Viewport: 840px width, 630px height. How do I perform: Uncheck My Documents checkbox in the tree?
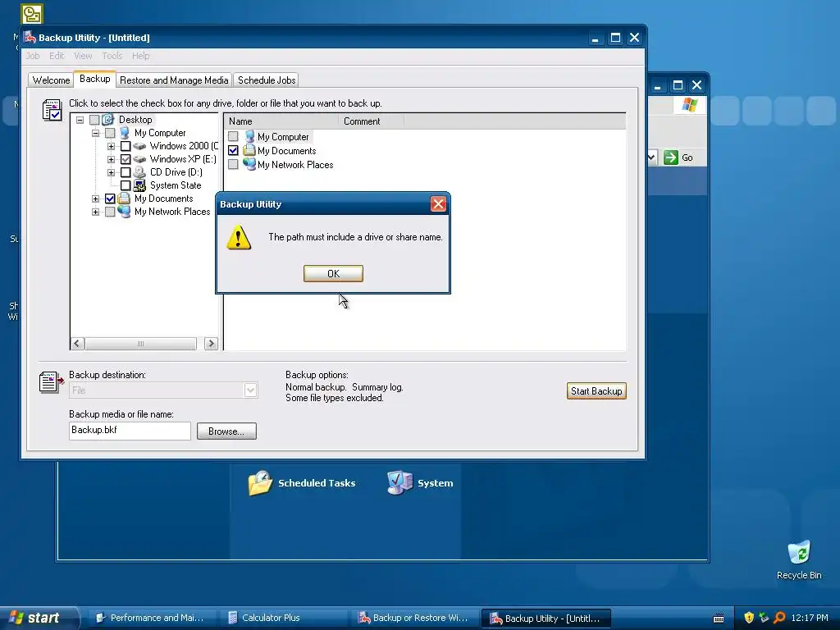[x=110, y=199]
